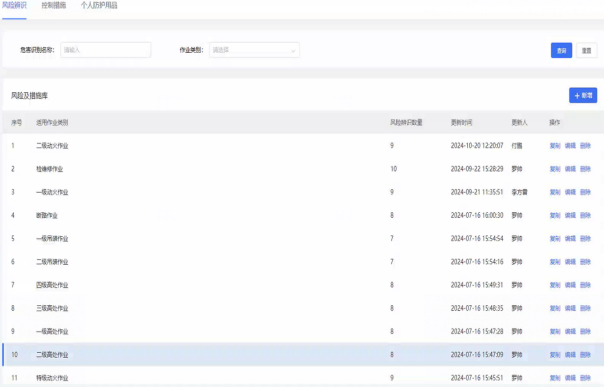Select the 四级高处作业 cell in row 7

[x=52, y=285]
